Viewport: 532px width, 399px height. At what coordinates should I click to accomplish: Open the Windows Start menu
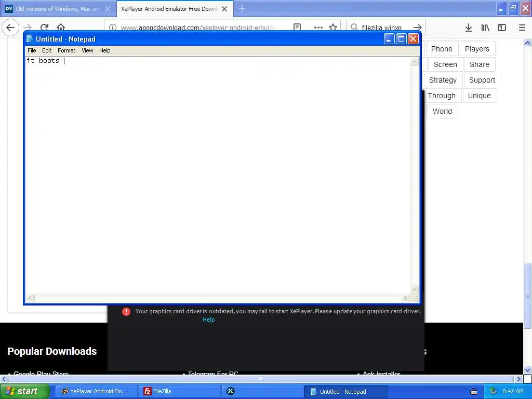click(24, 391)
